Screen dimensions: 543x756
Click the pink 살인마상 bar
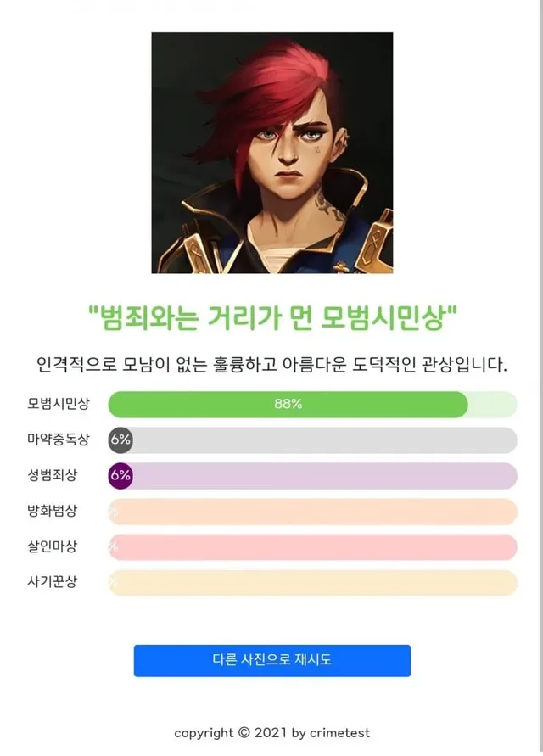[312, 547]
